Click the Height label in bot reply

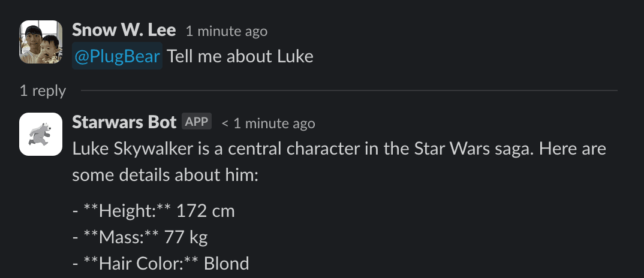pyautogui.click(x=127, y=211)
